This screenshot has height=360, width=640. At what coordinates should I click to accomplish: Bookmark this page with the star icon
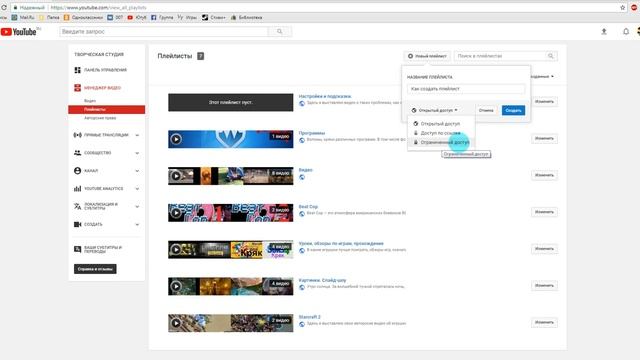622,7
